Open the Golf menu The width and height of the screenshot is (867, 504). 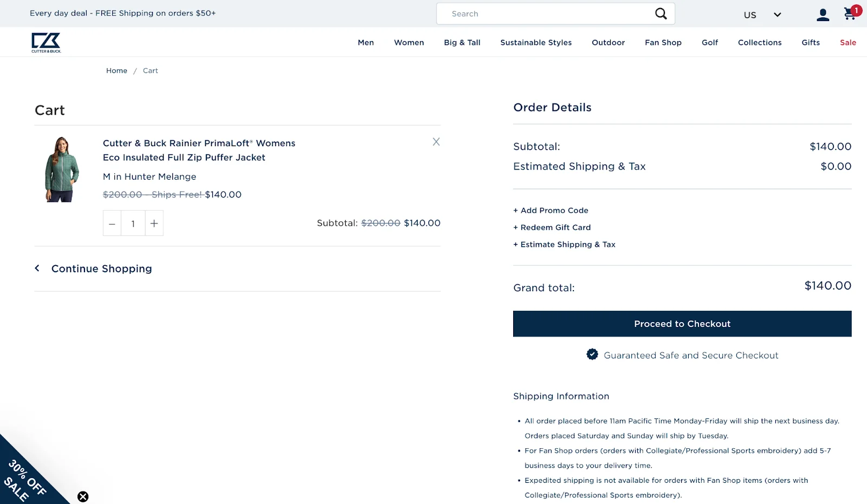[710, 42]
